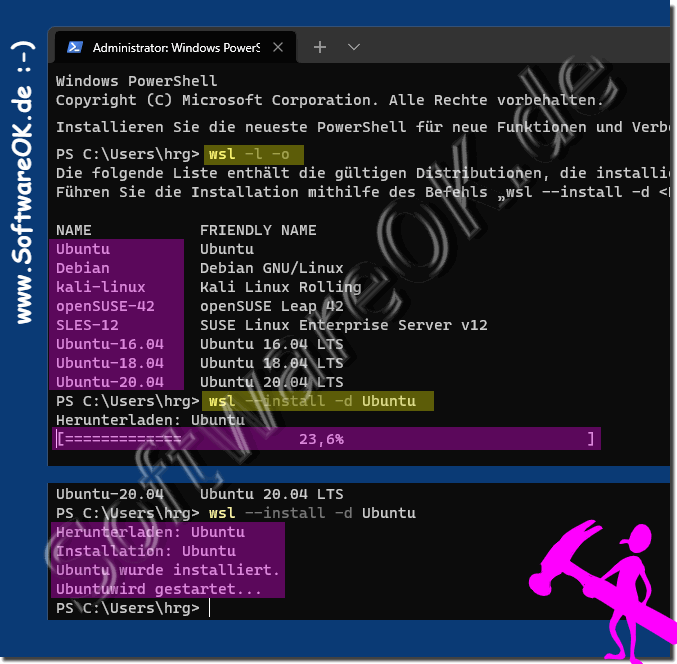Click 'SLES-12' in the NAME column
Image resolution: width=677 pixels, height=664 pixels.
(87, 326)
